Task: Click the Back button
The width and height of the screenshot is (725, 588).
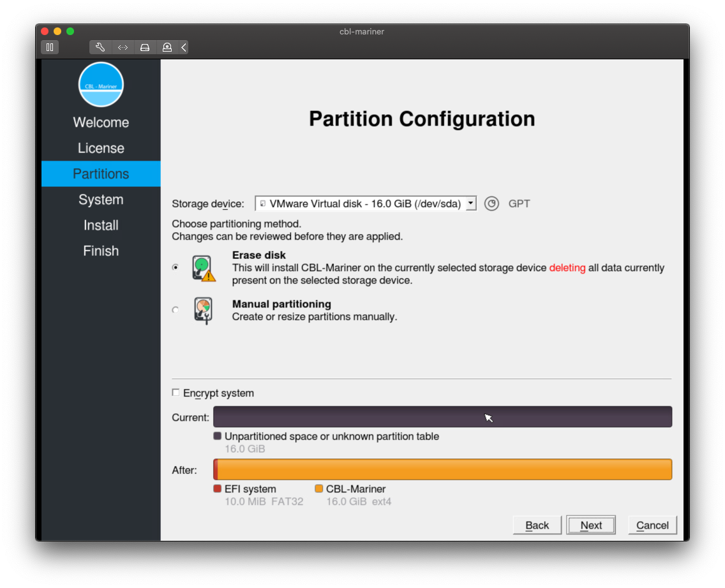Action: point(537,526)
